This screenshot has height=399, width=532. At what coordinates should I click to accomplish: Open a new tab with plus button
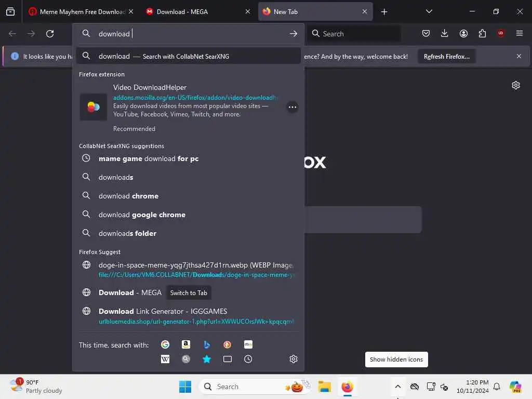384,12
